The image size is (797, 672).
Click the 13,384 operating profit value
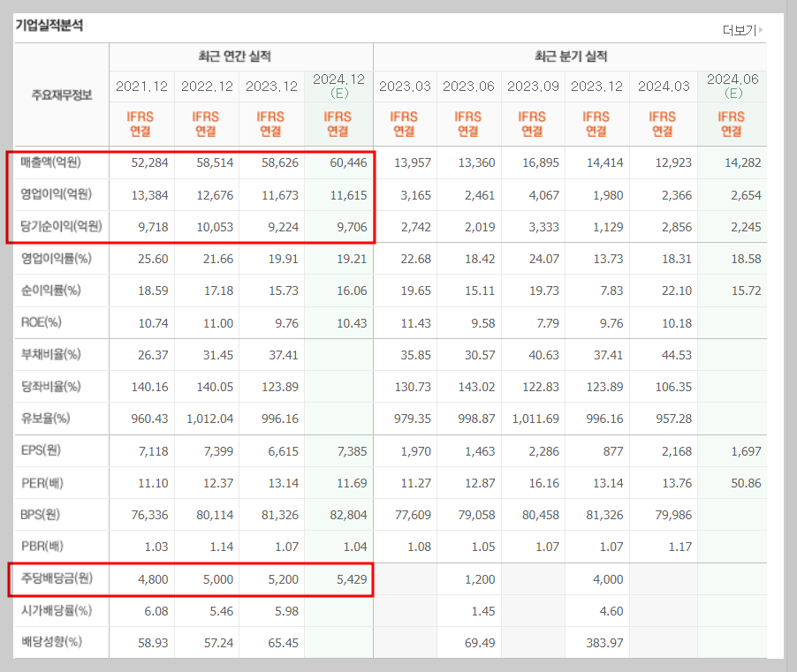[x=149, y=195]
